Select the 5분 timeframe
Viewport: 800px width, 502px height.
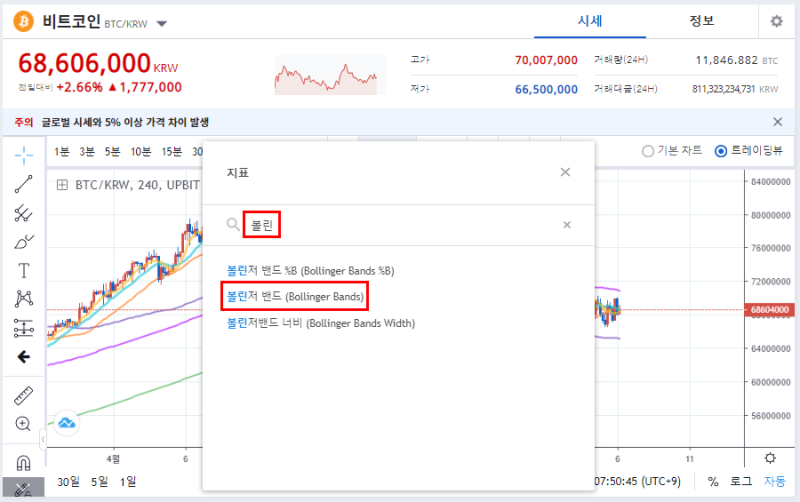coord(112,152)
